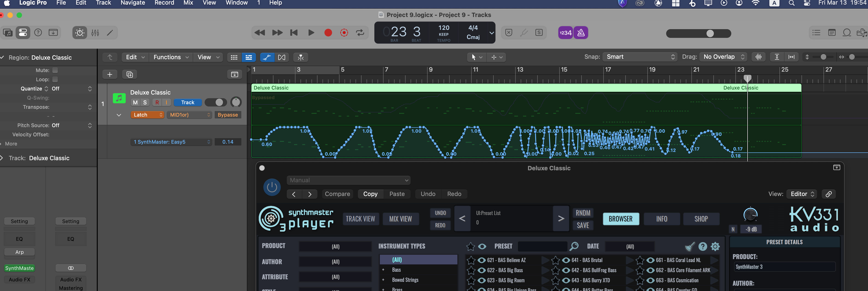Enable the metronome click button
This screenshot has width=868, height=291.
581,33
